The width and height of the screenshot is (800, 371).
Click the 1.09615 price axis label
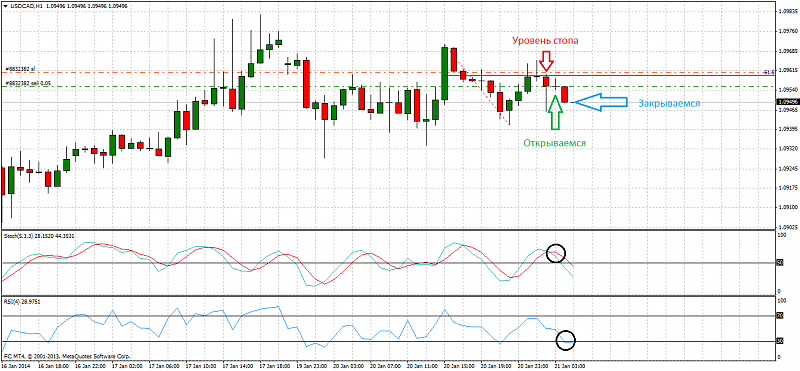[789, 70]
